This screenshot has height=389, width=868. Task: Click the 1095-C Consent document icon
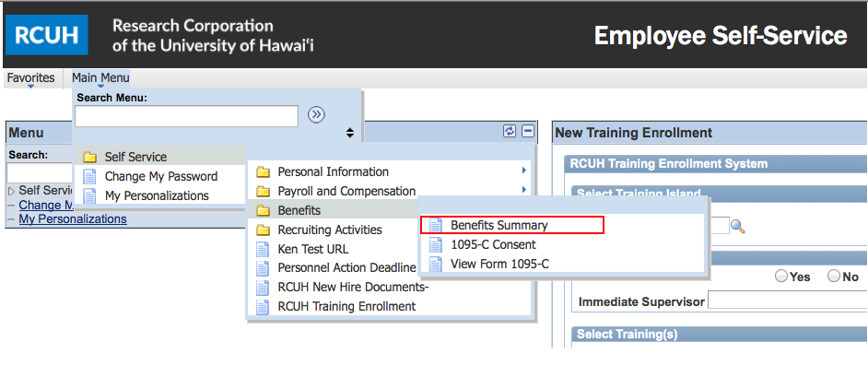[x=436, y=244]
